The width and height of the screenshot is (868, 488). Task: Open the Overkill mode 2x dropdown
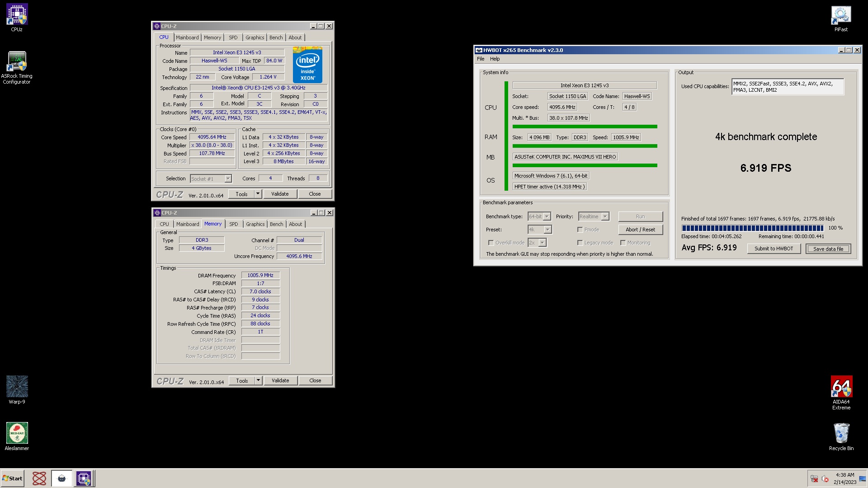click(x=537, y=243)
